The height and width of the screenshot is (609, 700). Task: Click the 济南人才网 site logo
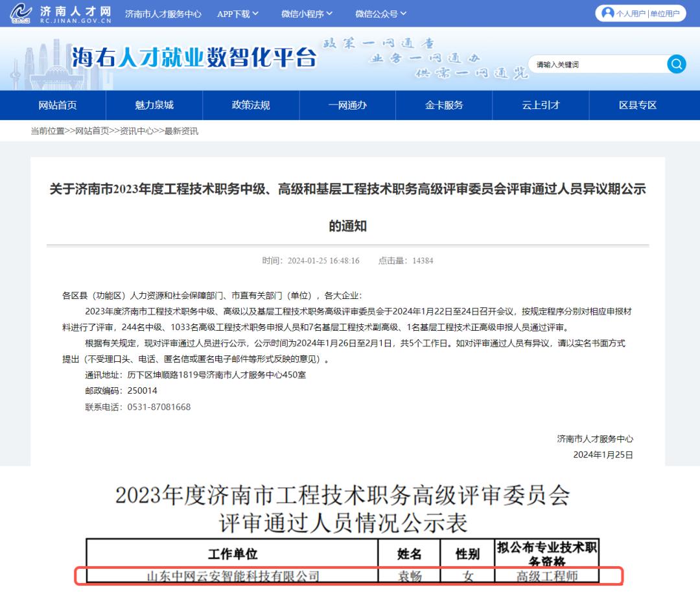point(61,14)
